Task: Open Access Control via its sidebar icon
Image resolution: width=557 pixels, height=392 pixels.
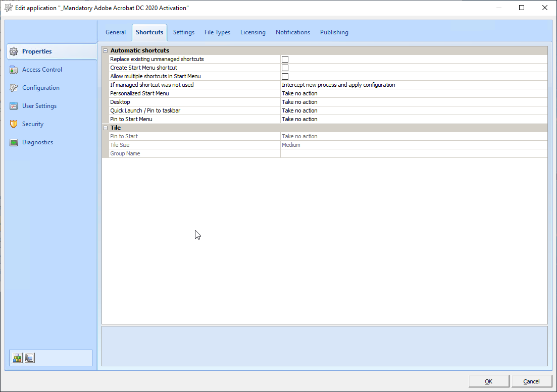Action: coord(14,70)
